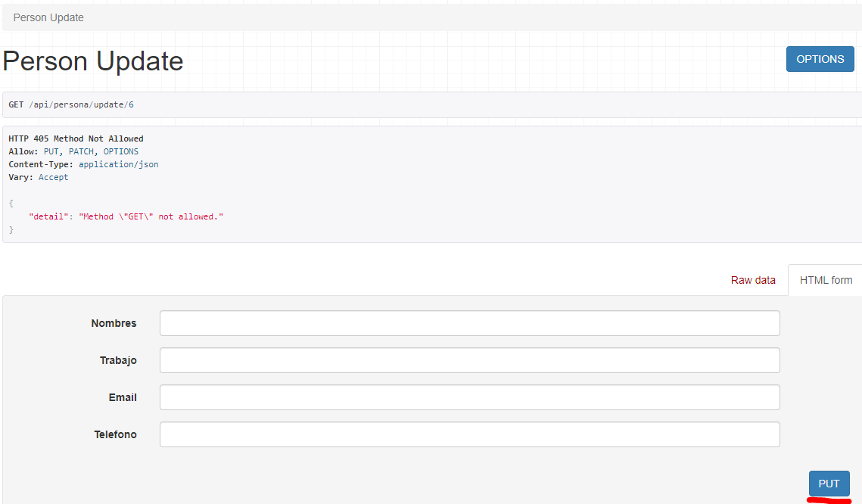Viewport: 862px width, 504px height.
Task: Click the Nombres field label
Action: tap(114, 323)
